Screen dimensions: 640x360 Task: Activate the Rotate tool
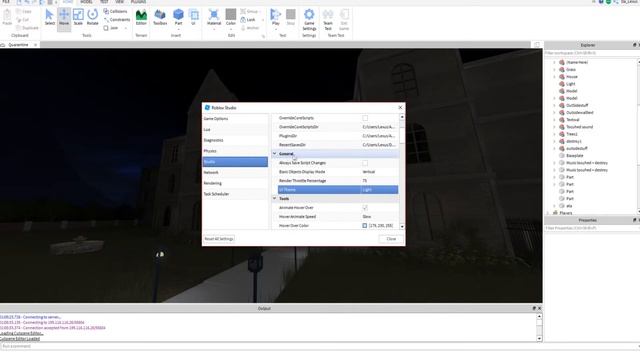tap(93, 18)
